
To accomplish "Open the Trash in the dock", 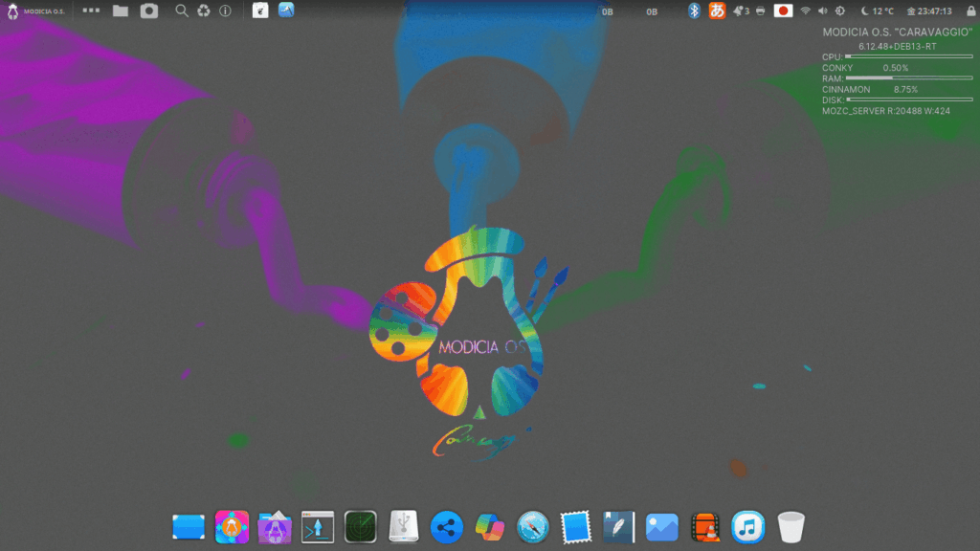I will pyautogui.click(x=791, y=526).
